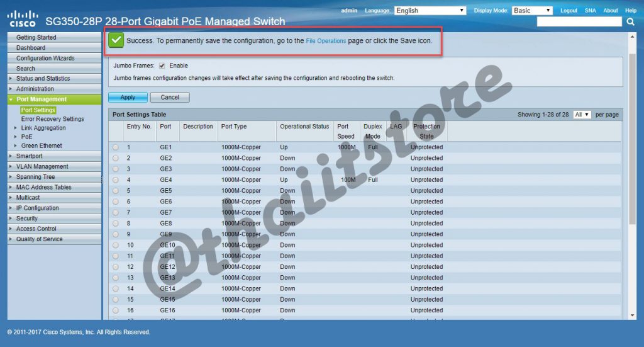This screenshot has width=644, height=347.
Task: Select the radio button for GE2
Action: click(x=116, y=158)
